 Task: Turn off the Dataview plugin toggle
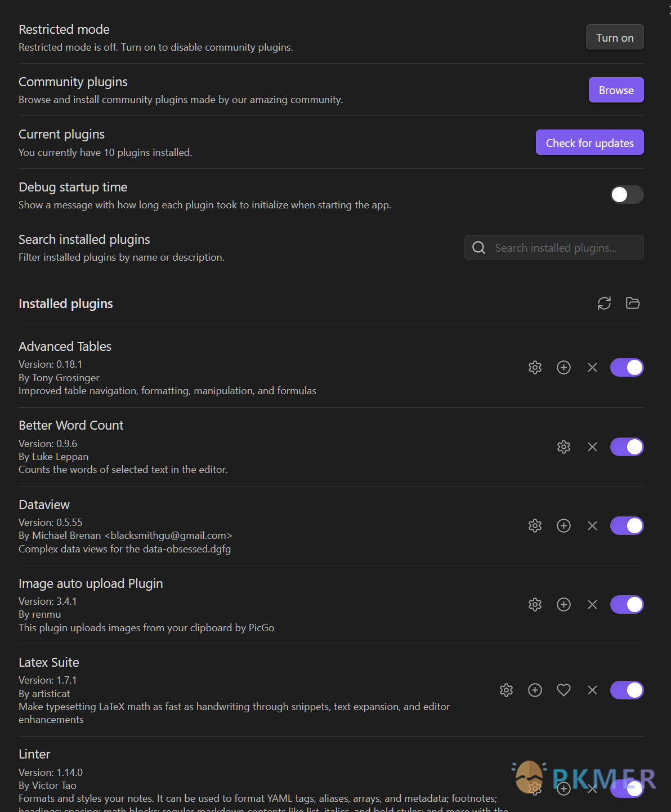pyautogui.click(x=627, y=526)
